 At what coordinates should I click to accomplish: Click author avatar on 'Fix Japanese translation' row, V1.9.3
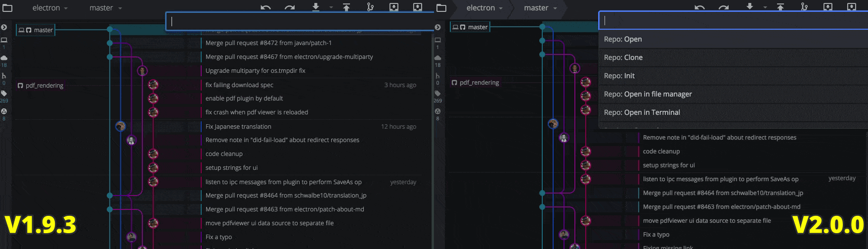tap(120, 126)
